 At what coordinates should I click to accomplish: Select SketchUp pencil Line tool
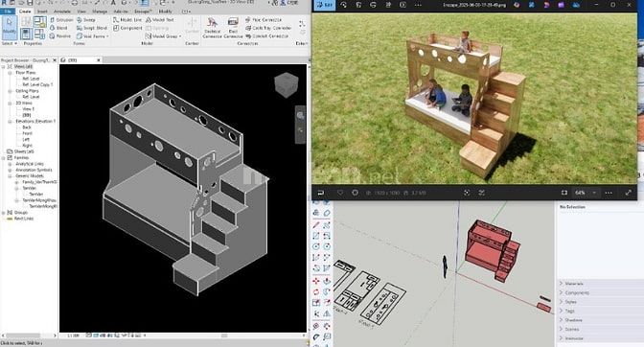(x=316, y=225)
